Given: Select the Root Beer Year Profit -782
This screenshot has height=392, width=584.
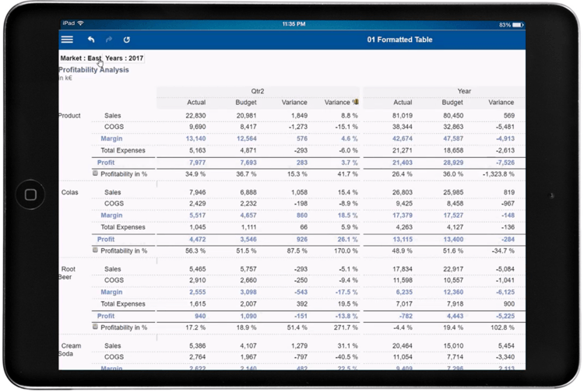Looking at the screenshot, I should coord(405,316).
